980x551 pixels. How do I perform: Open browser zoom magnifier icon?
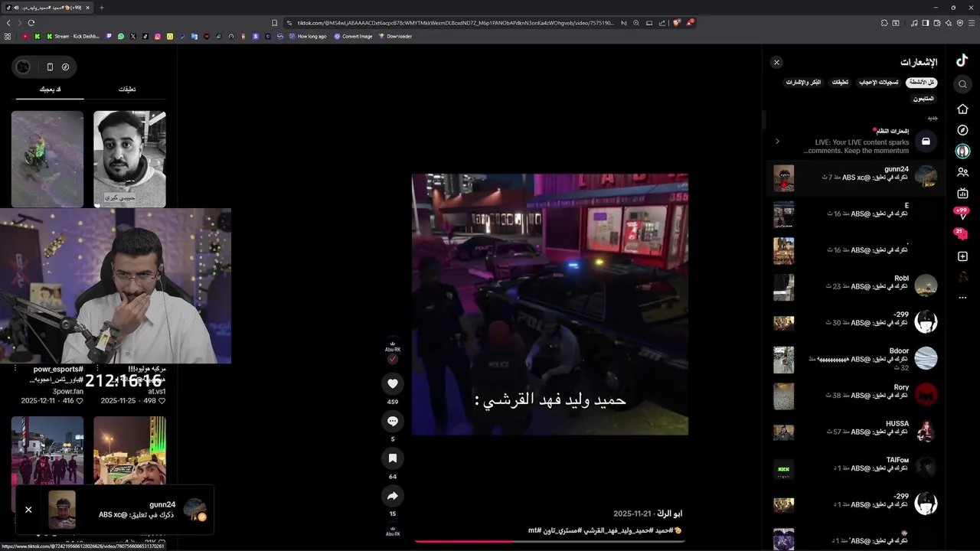635,23
